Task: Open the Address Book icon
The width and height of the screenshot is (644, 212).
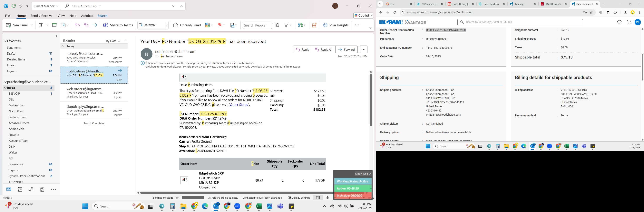Action: tap(277, 25)
